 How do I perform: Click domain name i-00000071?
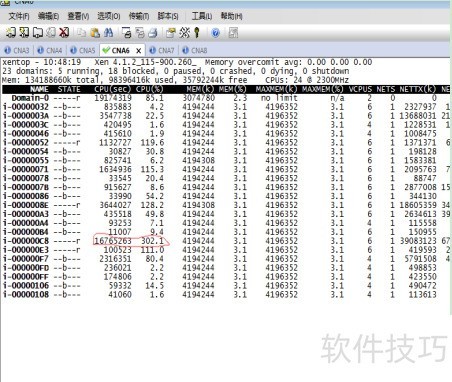(26, 169)
